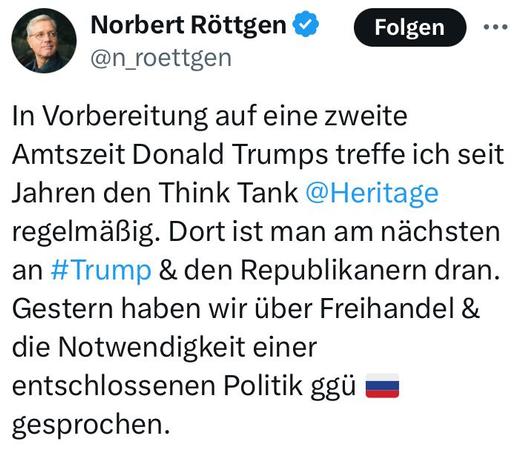Click the Norbert Röttgen display name
This screenshot has height=450, width=512.
point(188,25)
